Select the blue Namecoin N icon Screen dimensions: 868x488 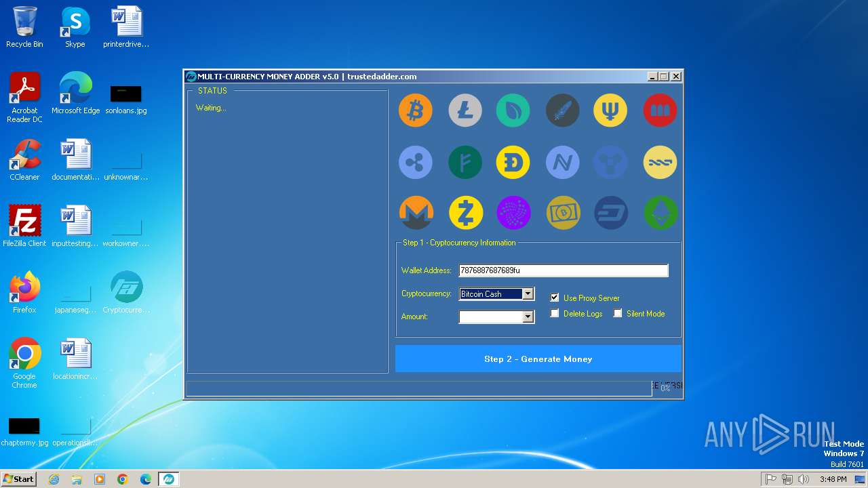coord(563,162)
